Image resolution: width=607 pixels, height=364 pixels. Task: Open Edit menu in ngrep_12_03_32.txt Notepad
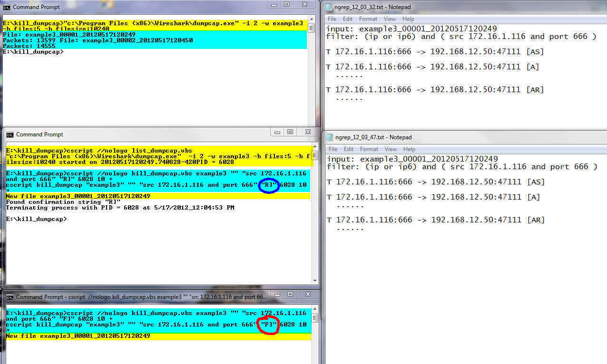[x=348, y=19]
